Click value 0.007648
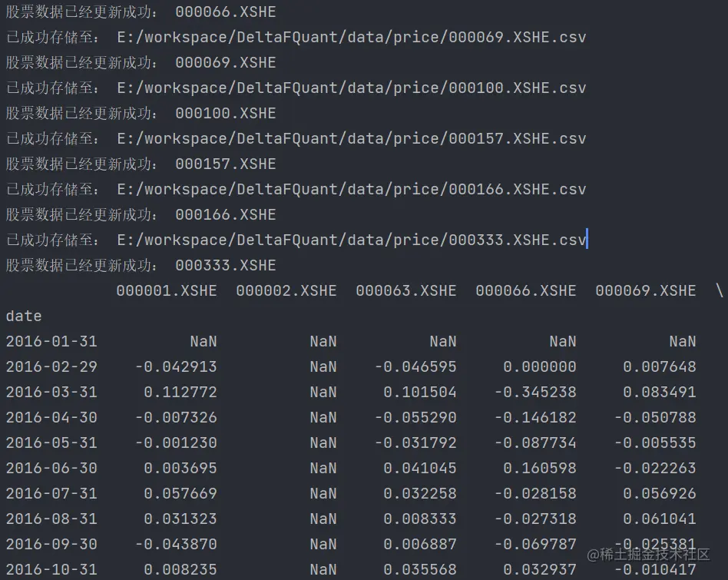Image resolution: width=728 pixels, height=580 pixels. click(660, 367)
